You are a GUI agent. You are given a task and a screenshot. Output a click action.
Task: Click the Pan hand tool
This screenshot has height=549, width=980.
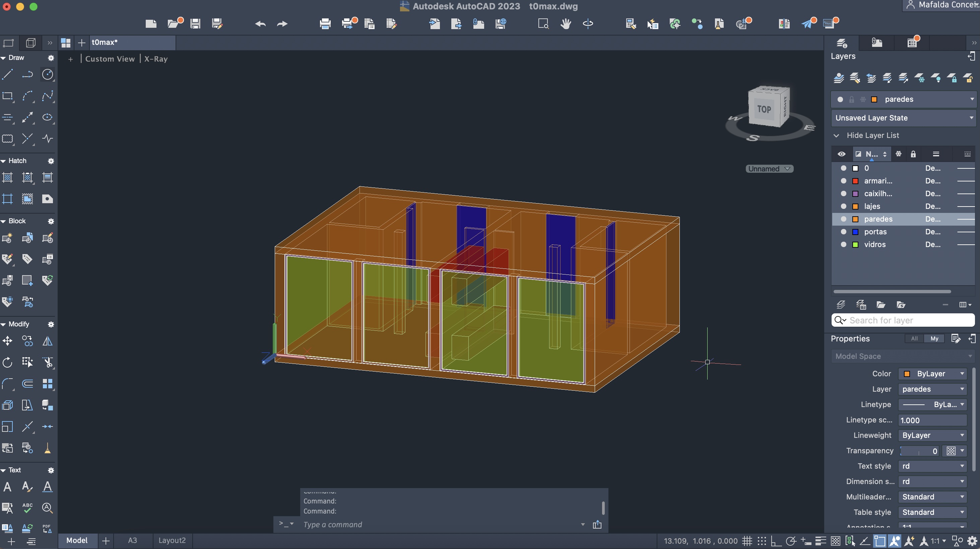[x=566, y=24]
